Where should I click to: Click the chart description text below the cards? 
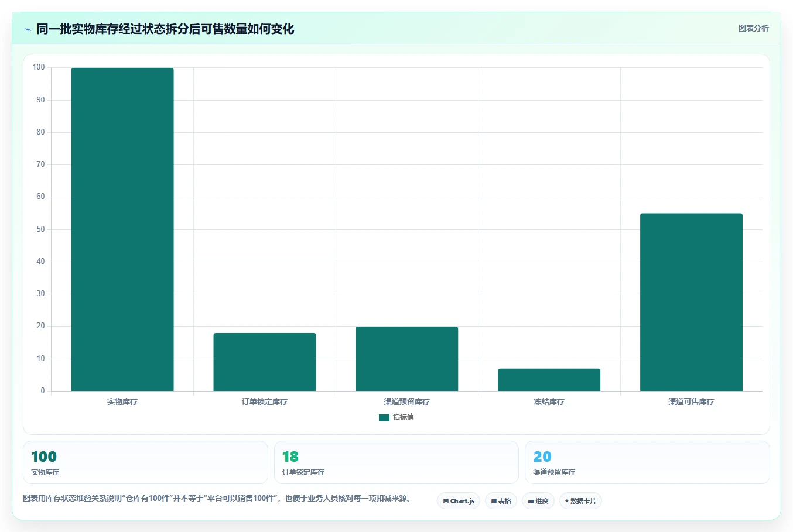click(218, 499)
